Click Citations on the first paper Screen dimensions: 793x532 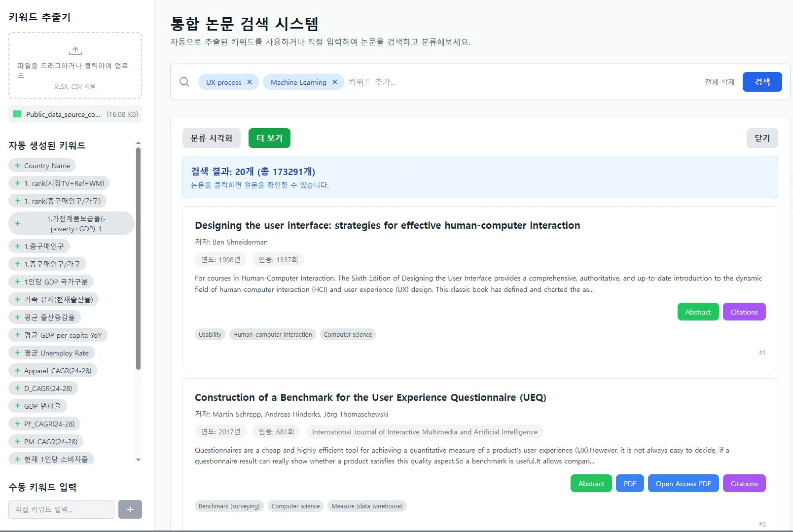[744, 312]
